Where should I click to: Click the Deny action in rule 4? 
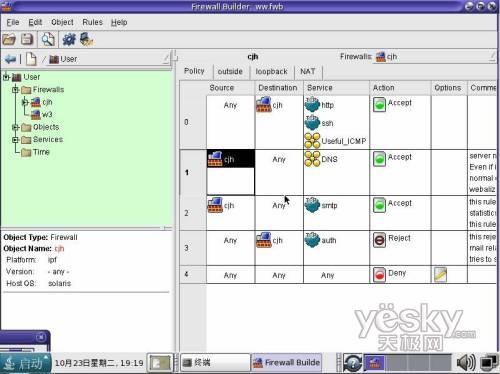pos(389,274)
